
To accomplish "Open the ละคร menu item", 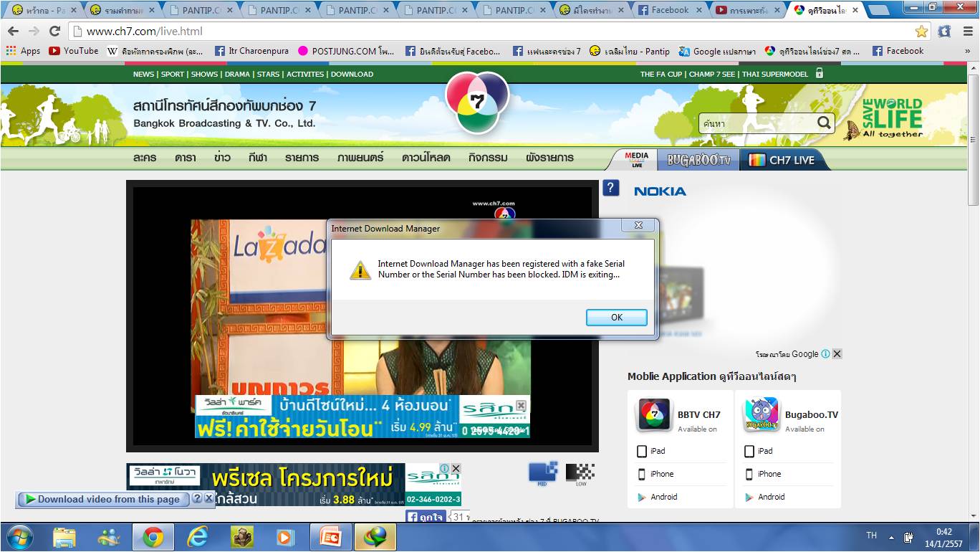I will pos(145,158).
